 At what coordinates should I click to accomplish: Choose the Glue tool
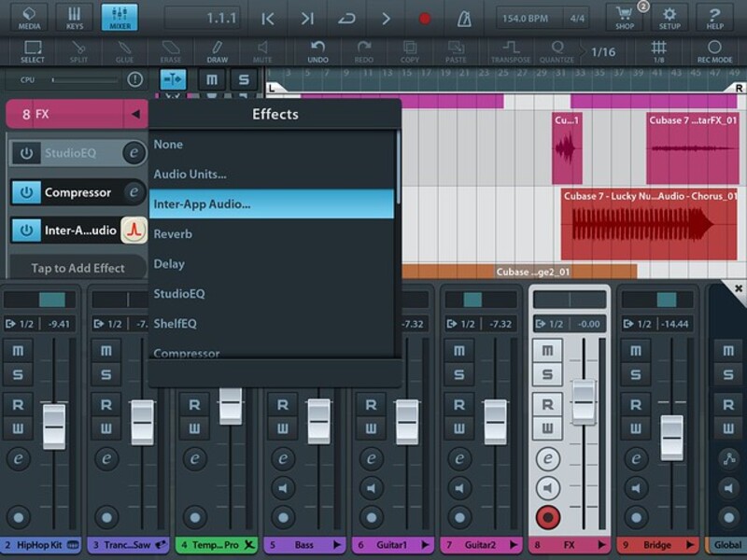tap(124, 51)
